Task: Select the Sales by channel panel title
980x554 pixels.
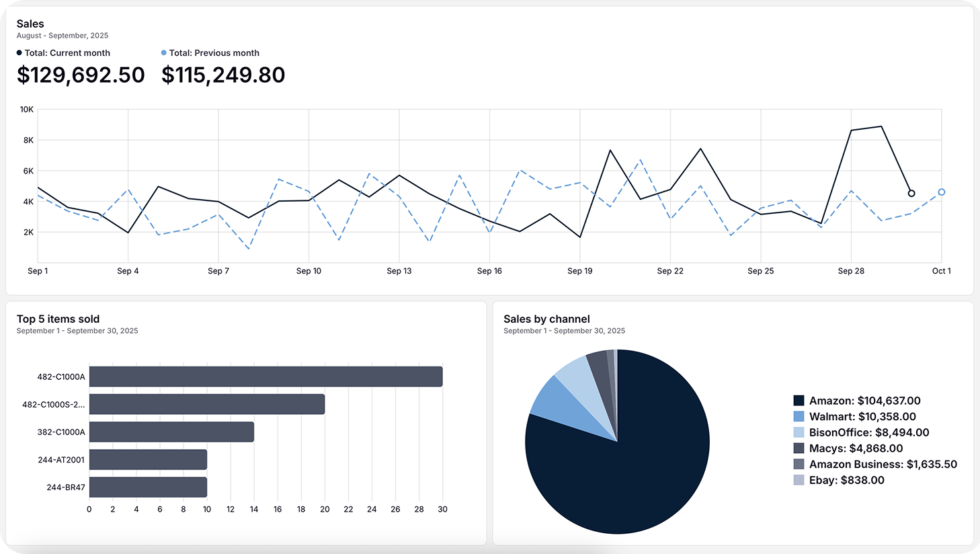Action: [x=546, y=319]
